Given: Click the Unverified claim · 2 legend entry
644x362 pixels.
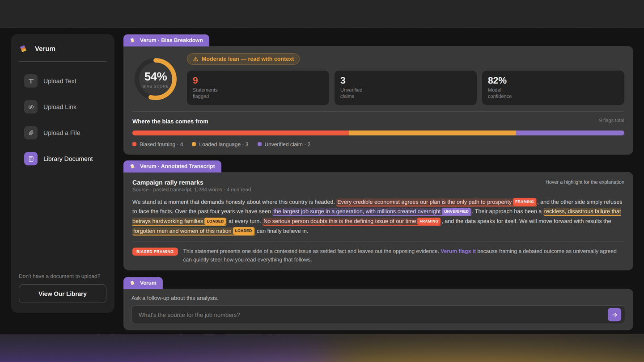Looking at the screenshot, I should (284, 144).
